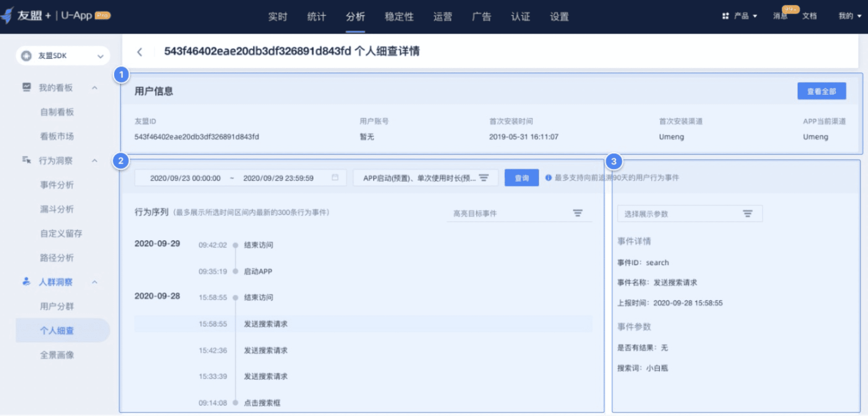Open 消息 notifications with 99+ badge
Image resolution: width=868 pixels, height=416 pixels.
[780, 15]
